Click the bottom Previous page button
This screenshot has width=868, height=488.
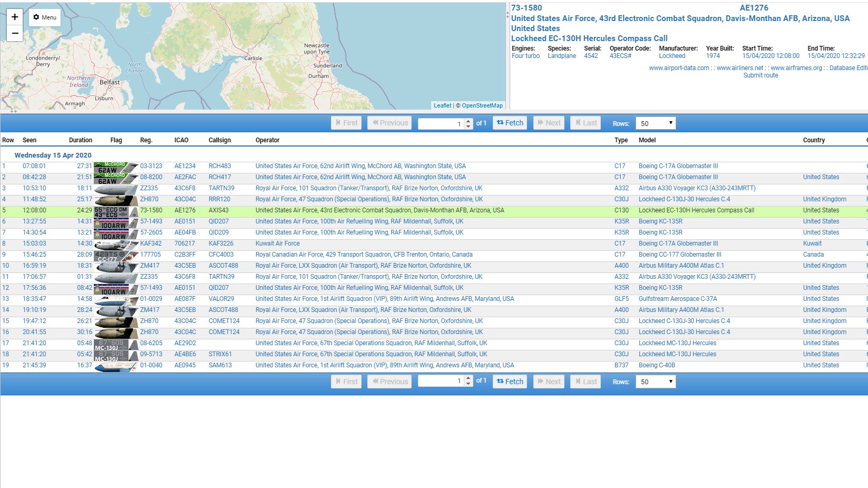click(389, 382)
